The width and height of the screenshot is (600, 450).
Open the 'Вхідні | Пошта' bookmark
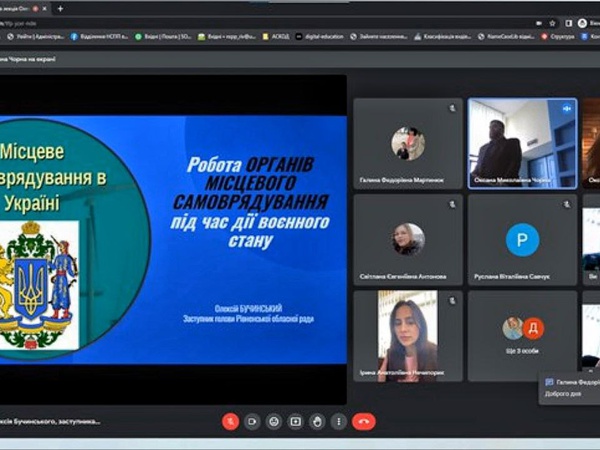click(x=163, y=37)
